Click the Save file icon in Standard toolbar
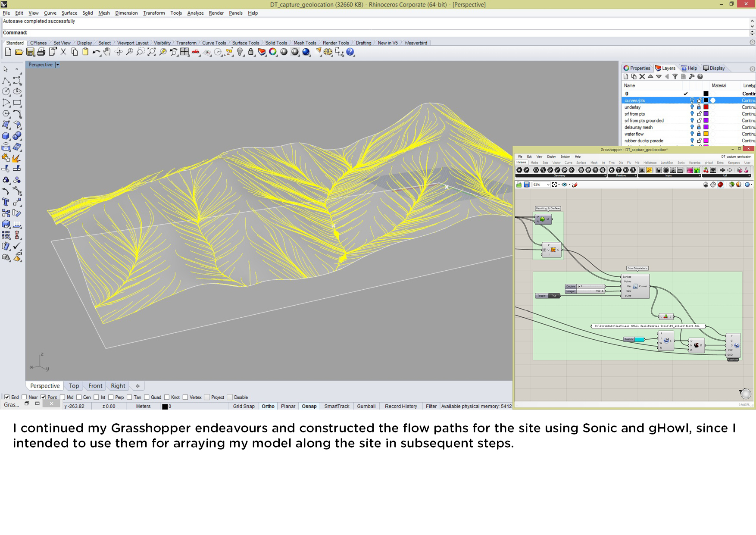 [30, 52]
